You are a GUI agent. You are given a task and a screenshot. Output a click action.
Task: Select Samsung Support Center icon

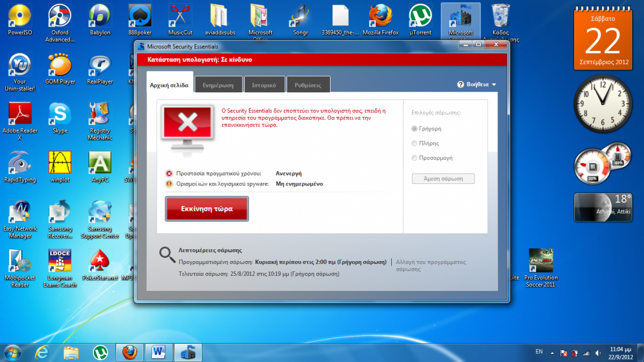pyautogui.click(x=100, y=219)
